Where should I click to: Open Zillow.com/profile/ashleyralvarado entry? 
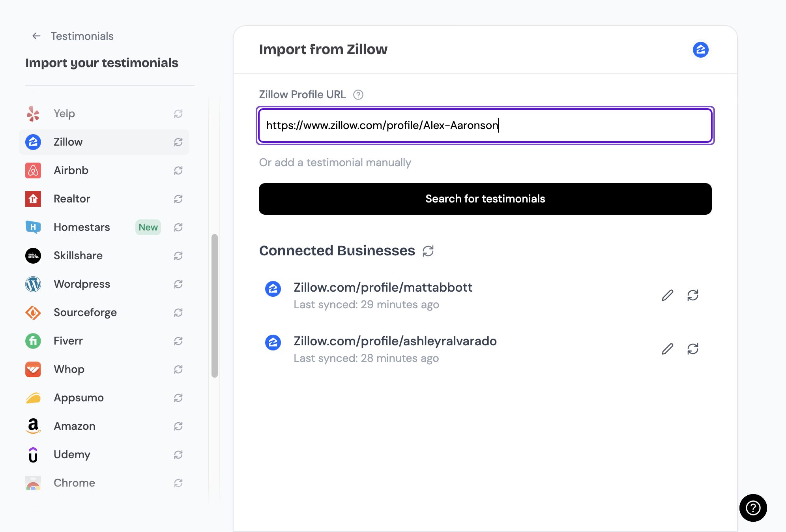point(395,341)
